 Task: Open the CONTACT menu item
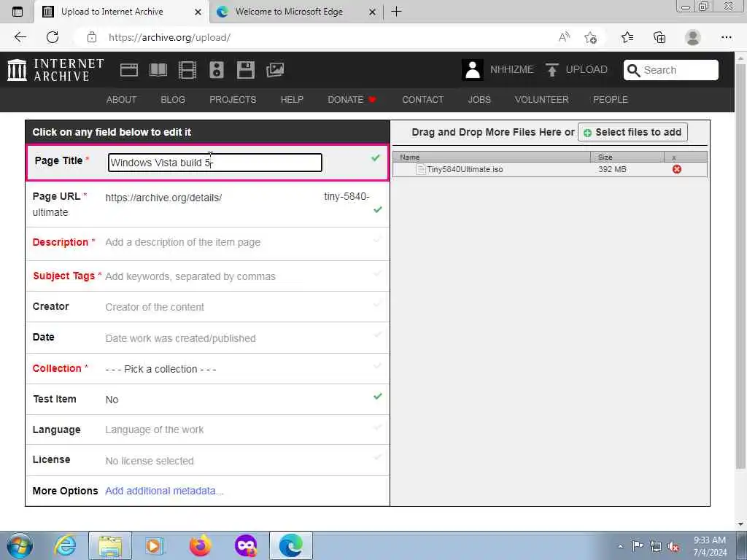point(422,99)
